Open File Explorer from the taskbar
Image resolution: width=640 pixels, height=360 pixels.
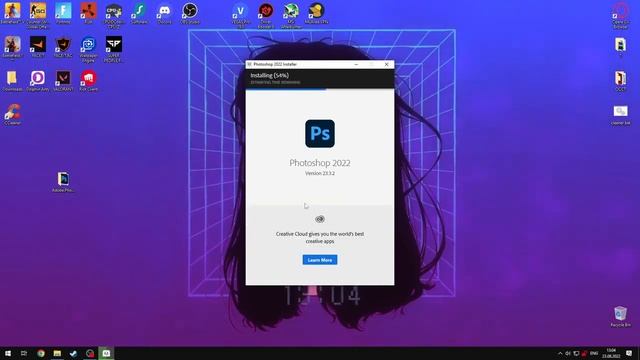57,353
